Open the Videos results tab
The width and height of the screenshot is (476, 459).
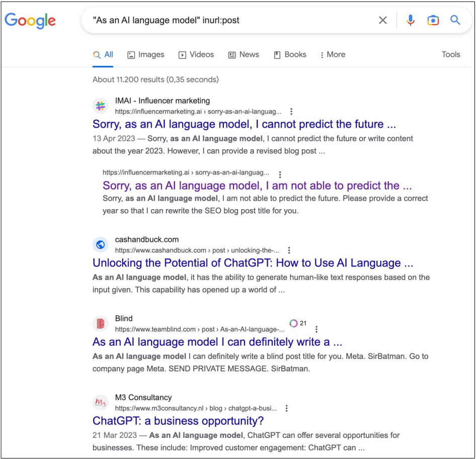pyautogui.click(x=196, y=55)
